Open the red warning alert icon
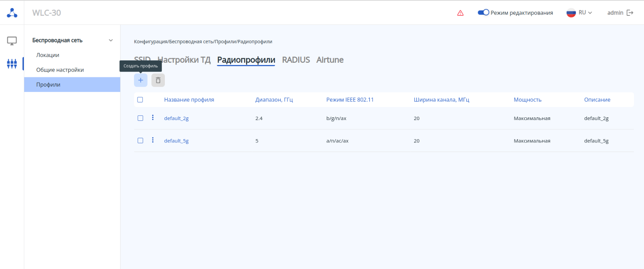This screenshot has height=269, width=644. click(x=460, y=13)
